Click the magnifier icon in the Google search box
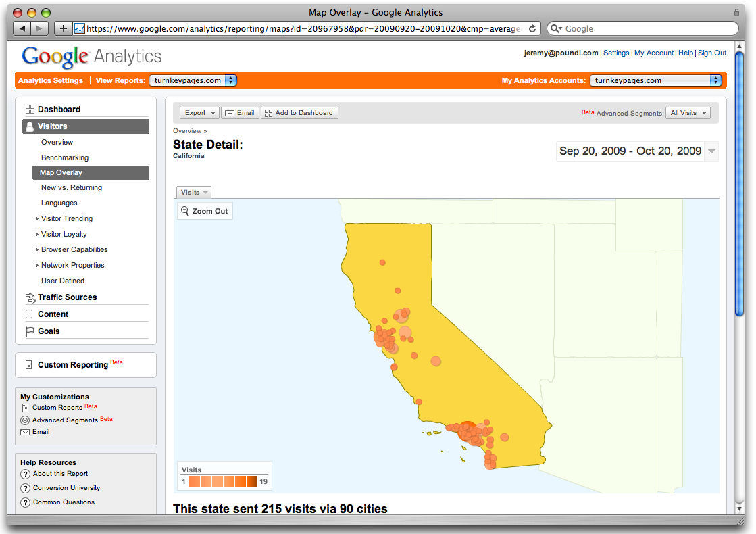 [555, 28]
